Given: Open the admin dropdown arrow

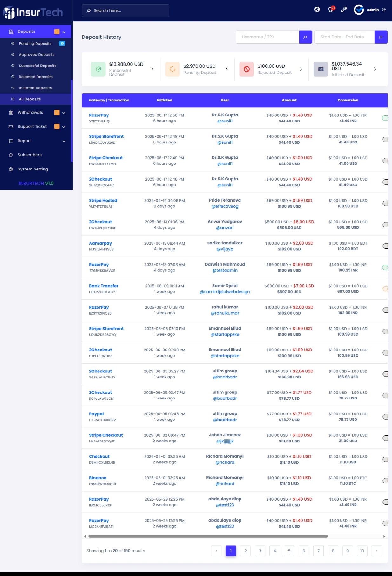Looking at the screenshot, I should [384, 10].
